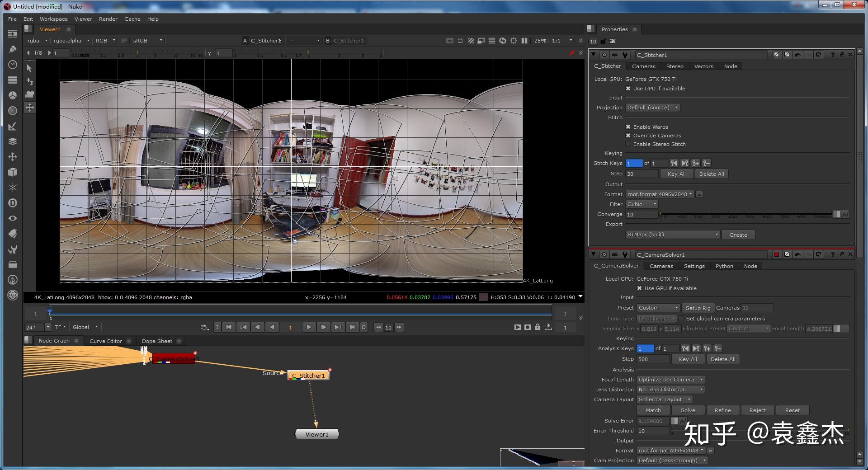Switch to the Curve Editor tab
Image resolution: width=868 pixels, height=470 pixels.
(x=106, y=341)
